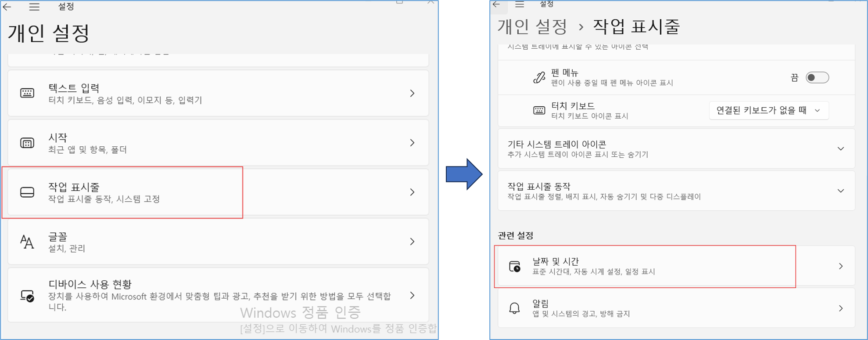Toggle the 펜 메뉴 switch on

(817, 77)
